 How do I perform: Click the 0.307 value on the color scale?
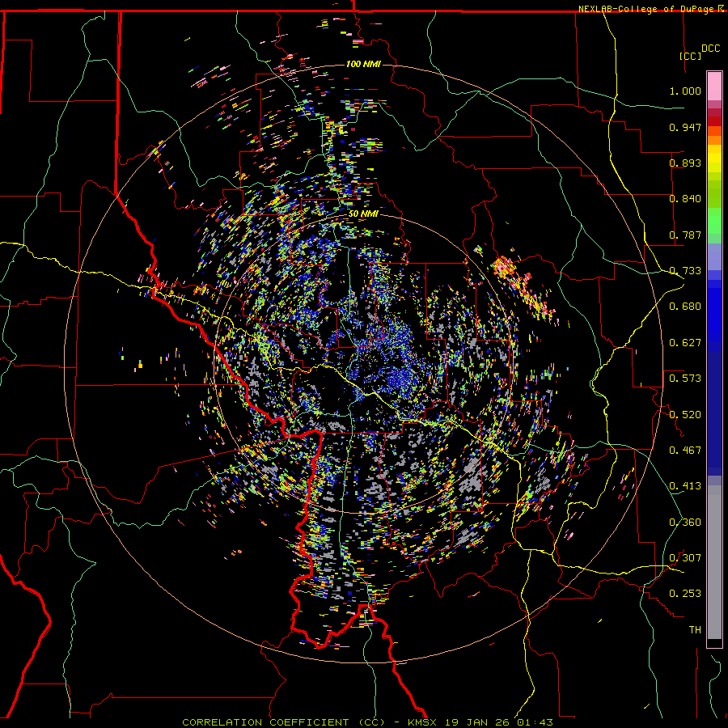coord(685,558)
